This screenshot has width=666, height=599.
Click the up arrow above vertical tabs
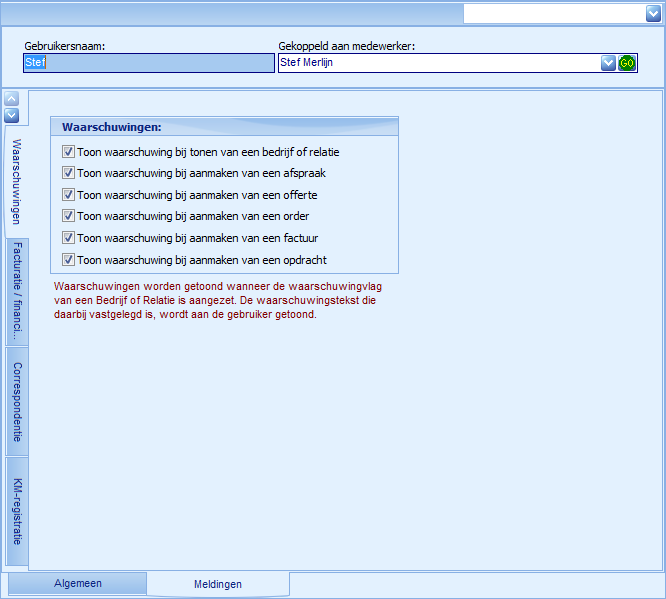[x=12, y=99]
